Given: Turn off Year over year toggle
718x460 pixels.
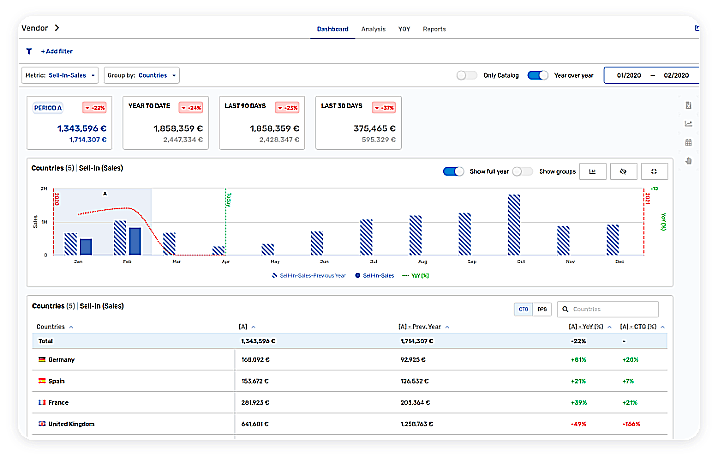Looking at the screenshot, I should click(x=538, y=75).
